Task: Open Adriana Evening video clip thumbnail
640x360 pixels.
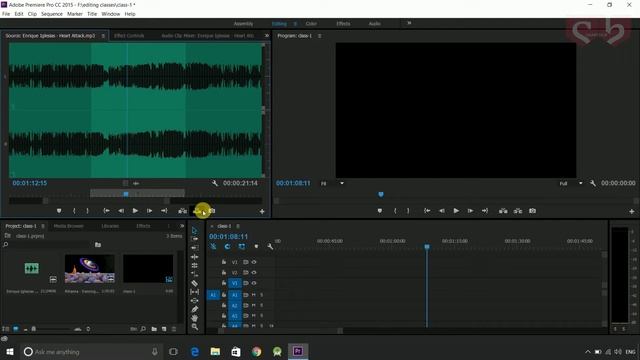Action: (x=90, y=269)
